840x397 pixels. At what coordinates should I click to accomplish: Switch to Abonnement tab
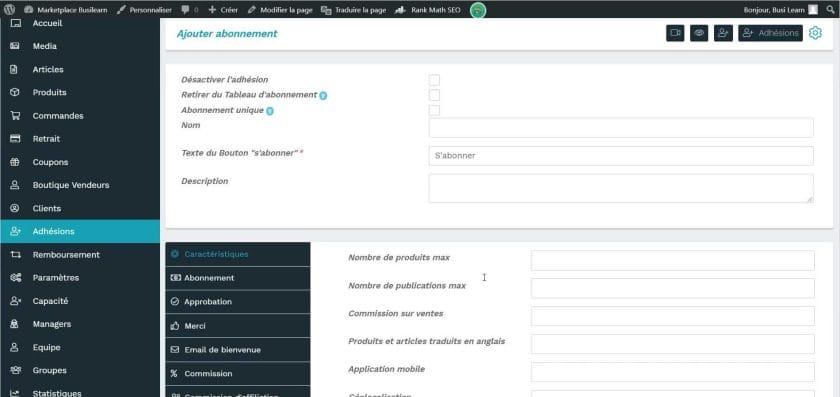(x=238, y=278)
